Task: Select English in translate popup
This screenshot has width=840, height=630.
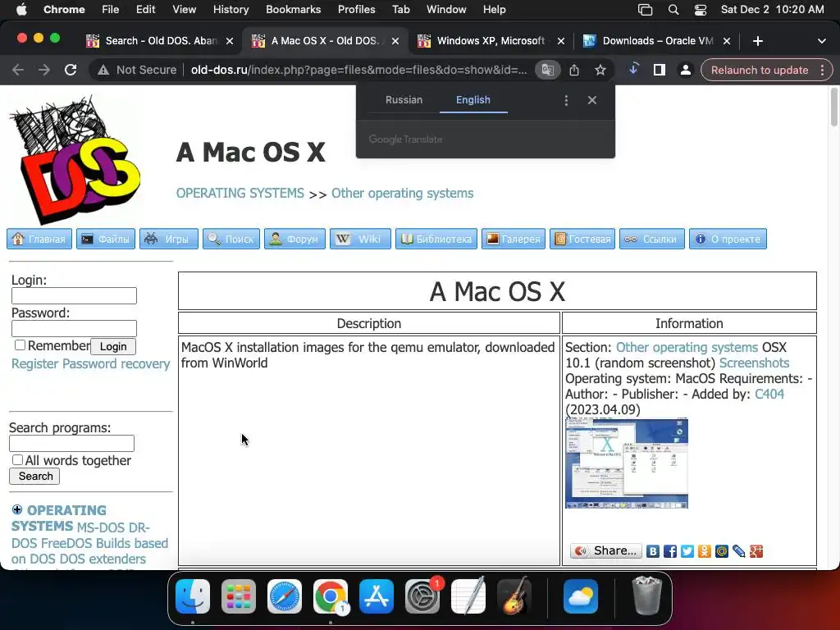Action: click(473, 100)
